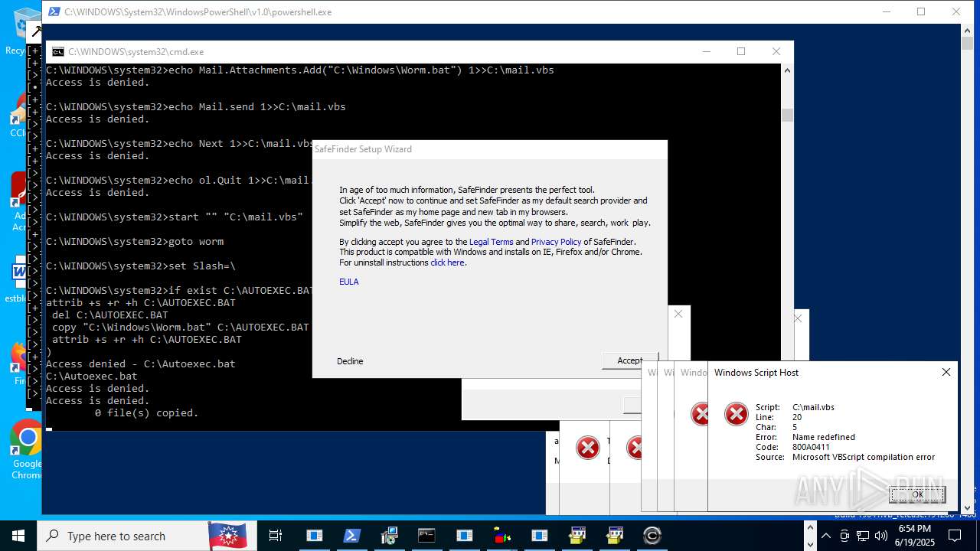Click the 'Name redefined' error text

824,437
